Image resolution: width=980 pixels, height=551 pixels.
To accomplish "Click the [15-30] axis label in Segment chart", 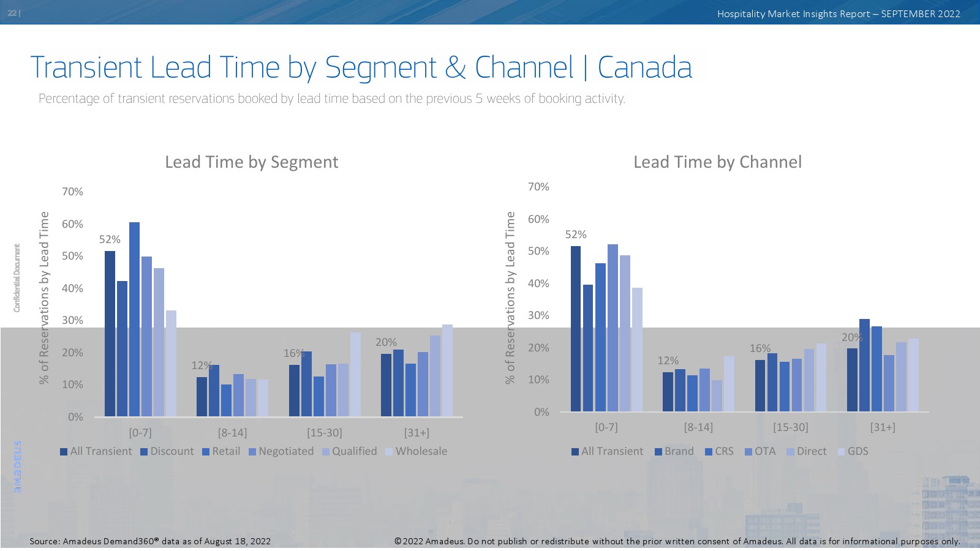I will click(x=324, y=433).
